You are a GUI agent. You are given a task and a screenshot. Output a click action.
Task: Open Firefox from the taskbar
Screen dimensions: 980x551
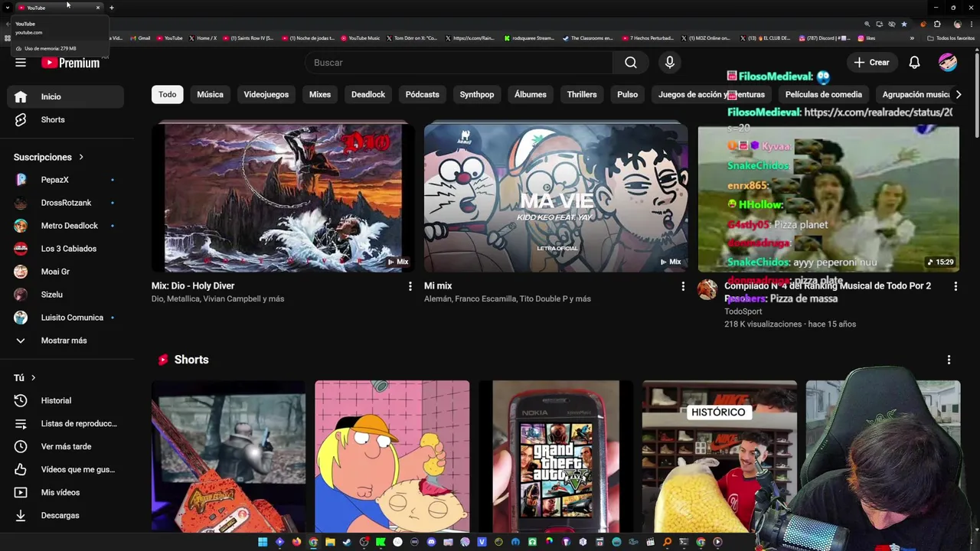click(296, 542)
